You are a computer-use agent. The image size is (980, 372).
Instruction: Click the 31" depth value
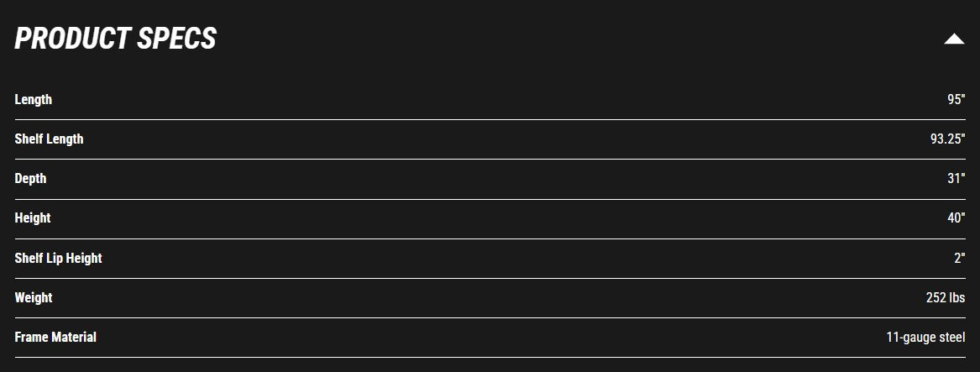pos(956,178)
